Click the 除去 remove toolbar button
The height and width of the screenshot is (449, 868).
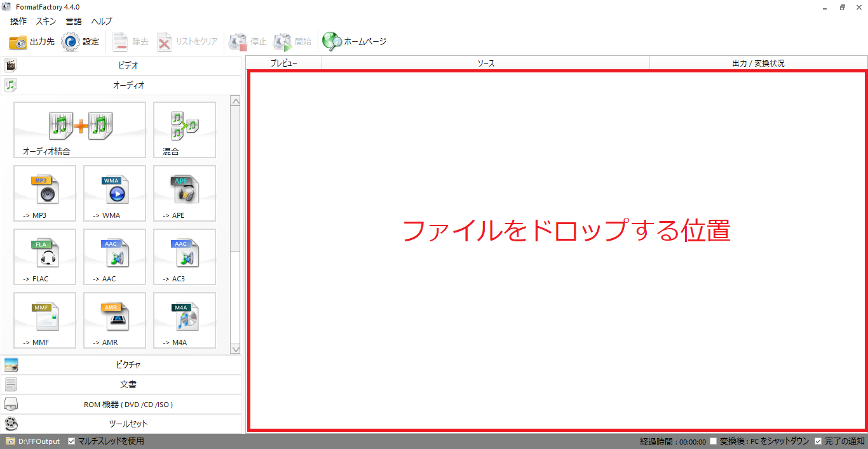pyautogui.click(x=130, y=42)
